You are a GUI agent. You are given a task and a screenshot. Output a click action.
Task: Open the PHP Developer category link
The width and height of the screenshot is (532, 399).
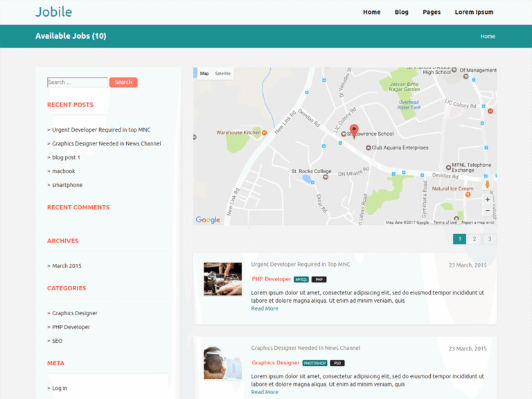[x=71, y=327]
